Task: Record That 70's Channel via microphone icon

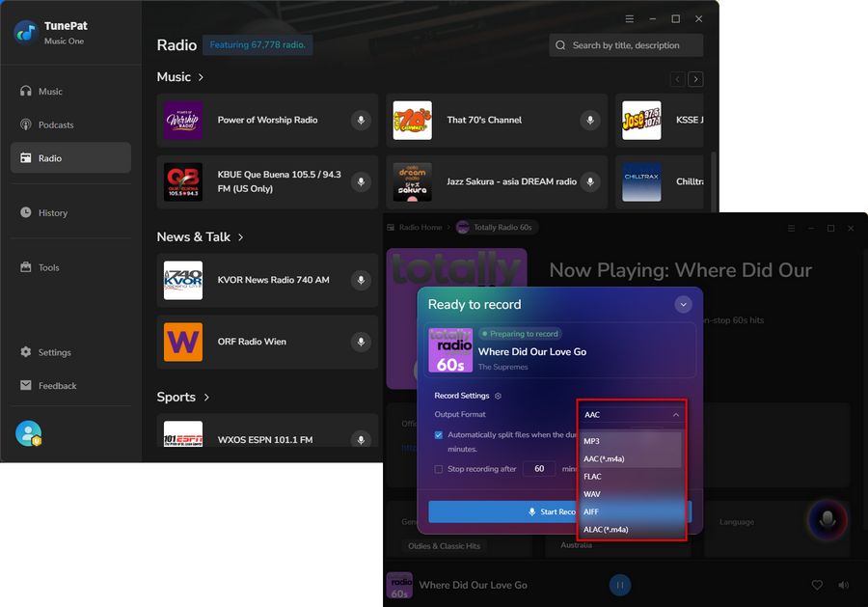Action: pos(590,121)
